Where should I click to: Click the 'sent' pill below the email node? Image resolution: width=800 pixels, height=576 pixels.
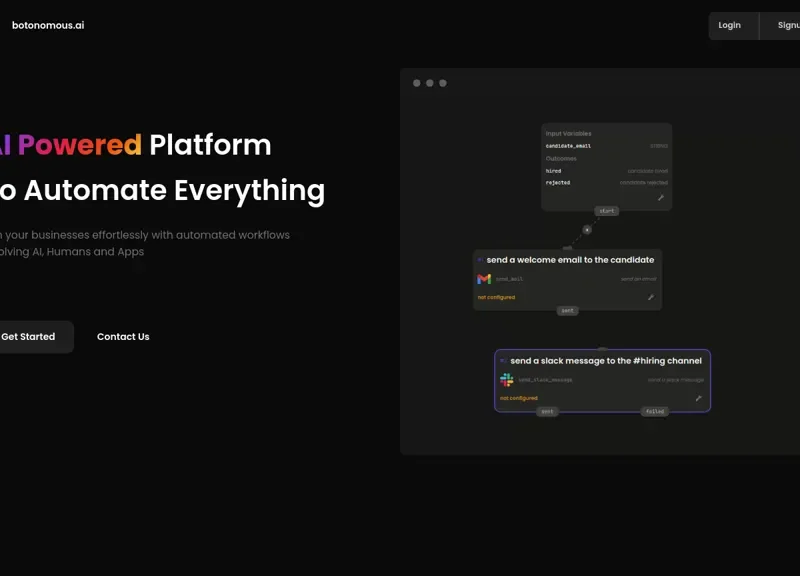pyautogui.click(x=566, y=311)
